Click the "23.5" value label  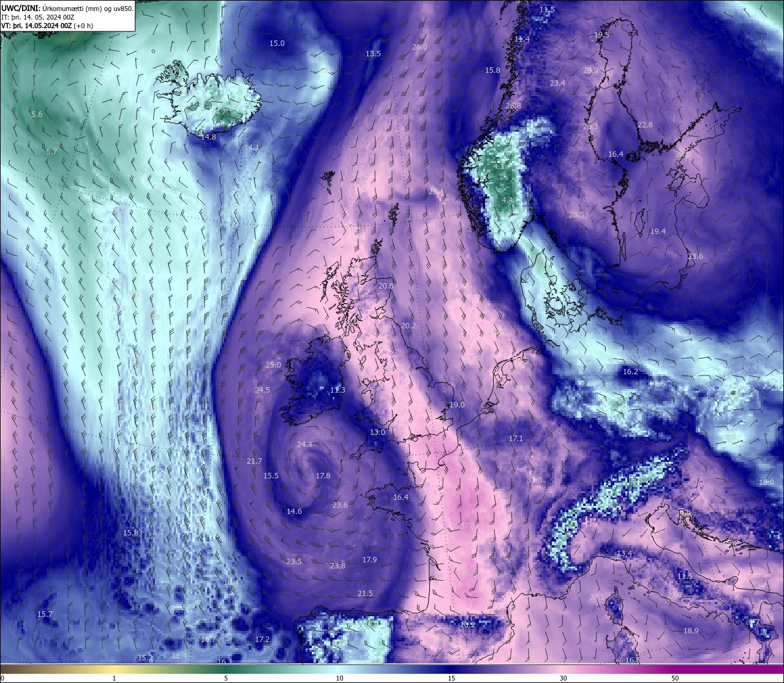pos(294,562)
